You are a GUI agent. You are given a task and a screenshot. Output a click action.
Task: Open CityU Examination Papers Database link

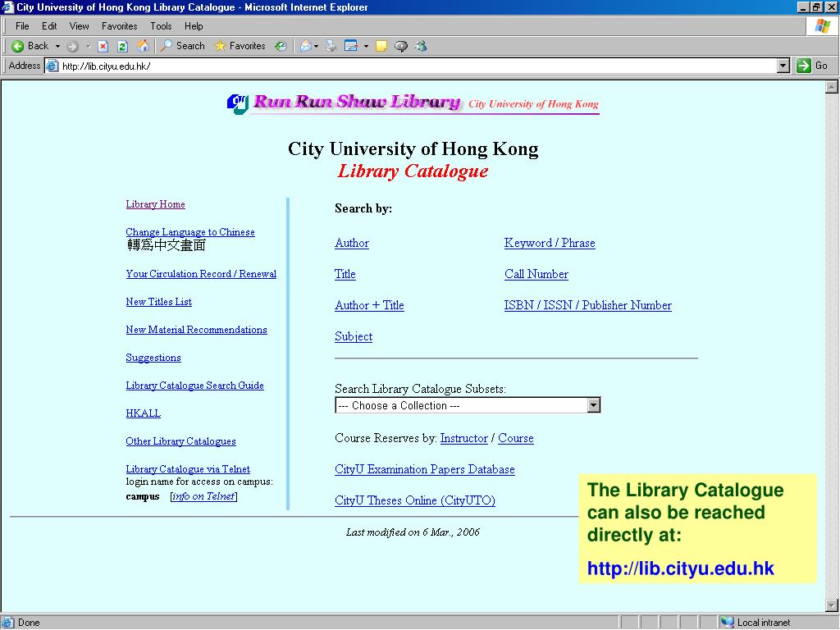pos(424,469)
